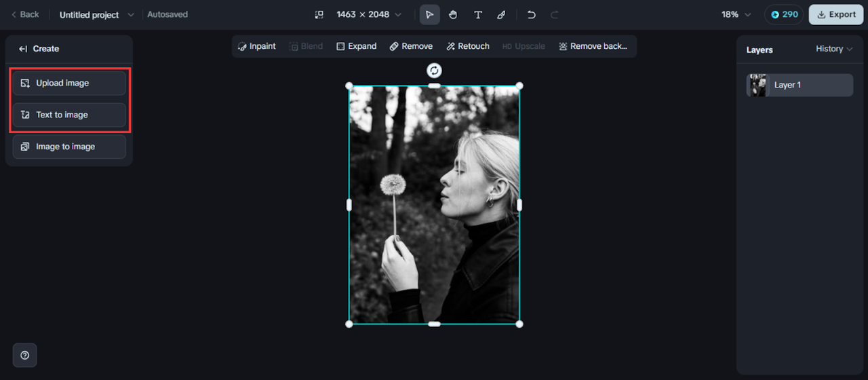Click the canvas resize icon
868x380 pixels.
[319, 14]
